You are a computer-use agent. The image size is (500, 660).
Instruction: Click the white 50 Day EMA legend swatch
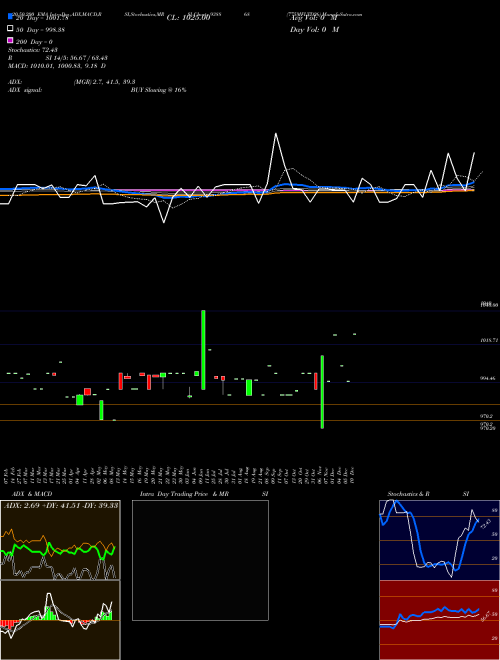pos(11,29)
